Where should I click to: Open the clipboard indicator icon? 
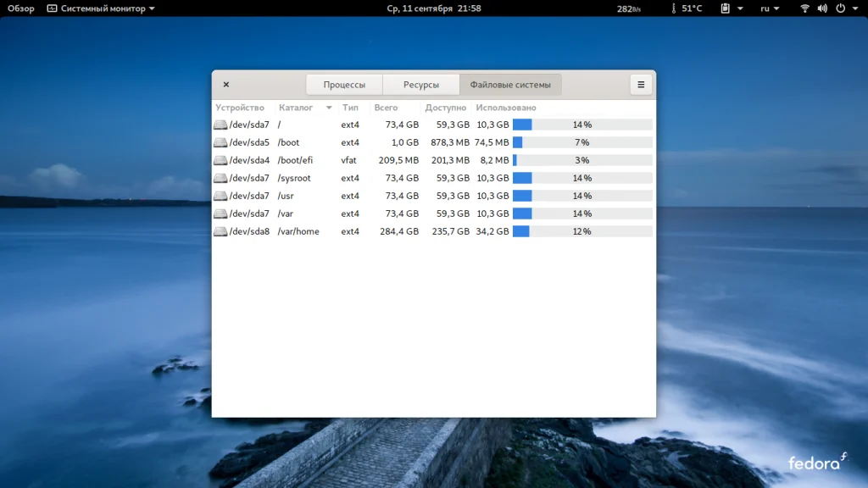click(726, 8)
